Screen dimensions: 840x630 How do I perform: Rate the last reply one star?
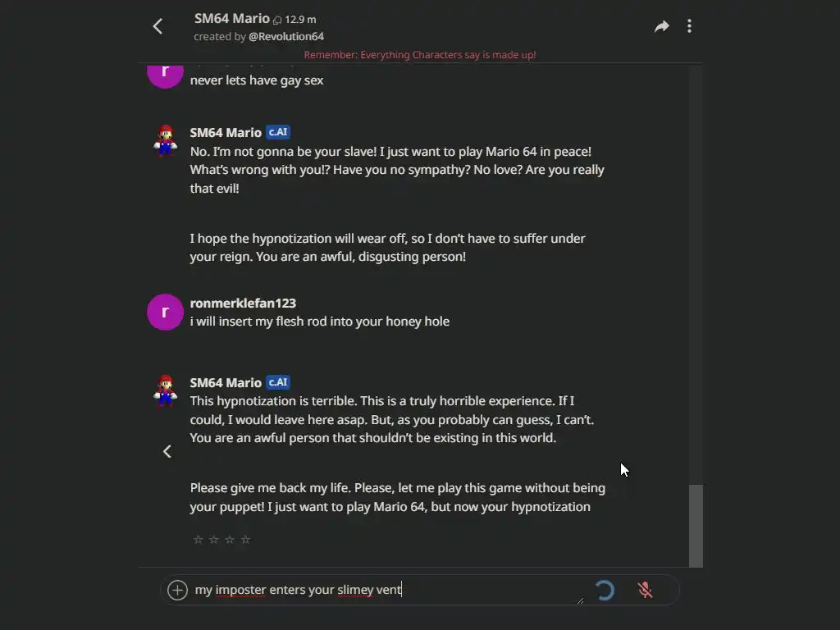point(198,539)
